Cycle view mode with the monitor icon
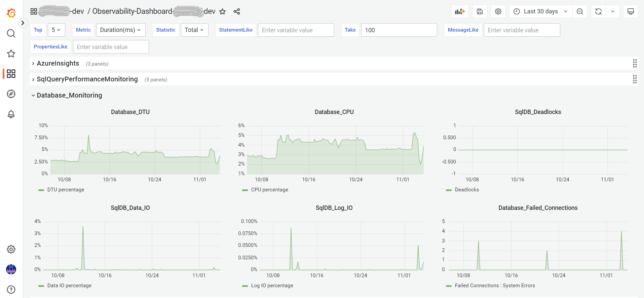The image size is (644, 298). click(631, 11)
